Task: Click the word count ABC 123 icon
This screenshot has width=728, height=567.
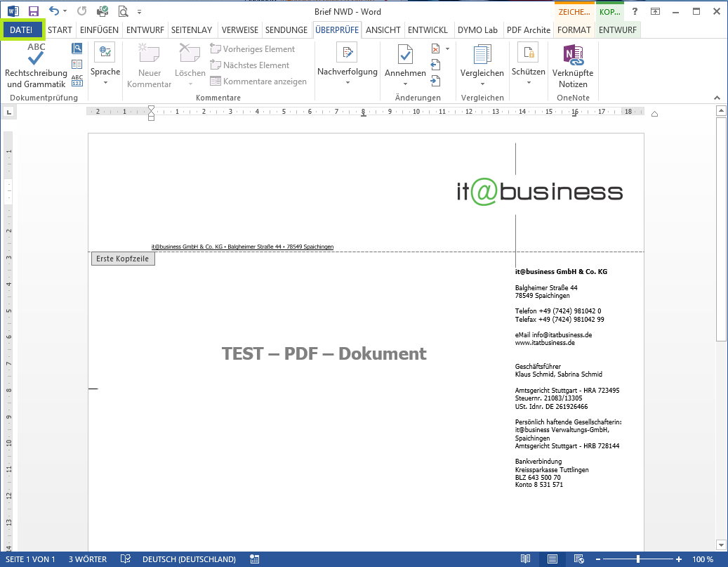Action: pyautogui.click(x=77, y=80)
